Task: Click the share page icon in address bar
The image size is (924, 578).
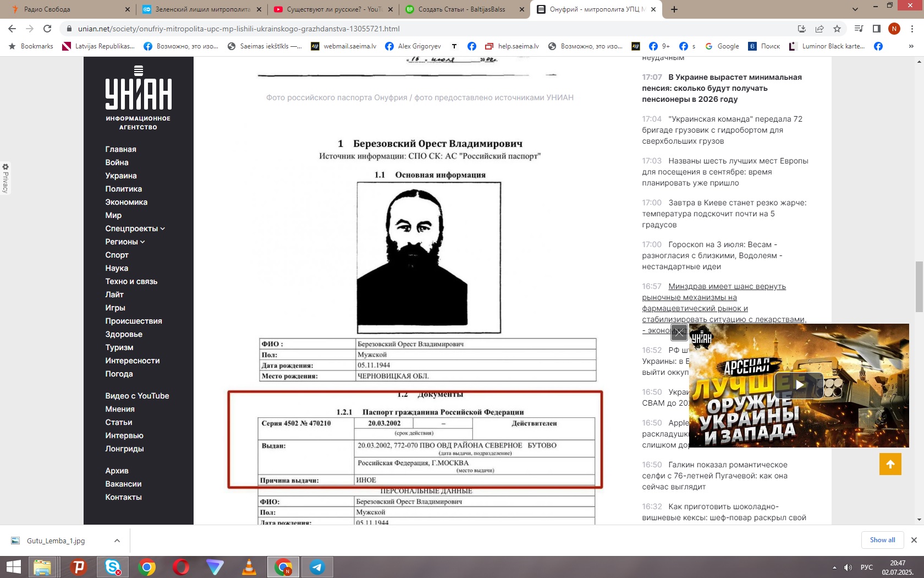Action: point(820,29)
